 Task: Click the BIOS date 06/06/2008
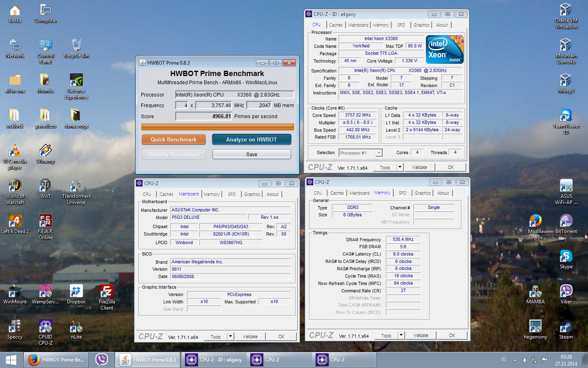tap(231, 276)
